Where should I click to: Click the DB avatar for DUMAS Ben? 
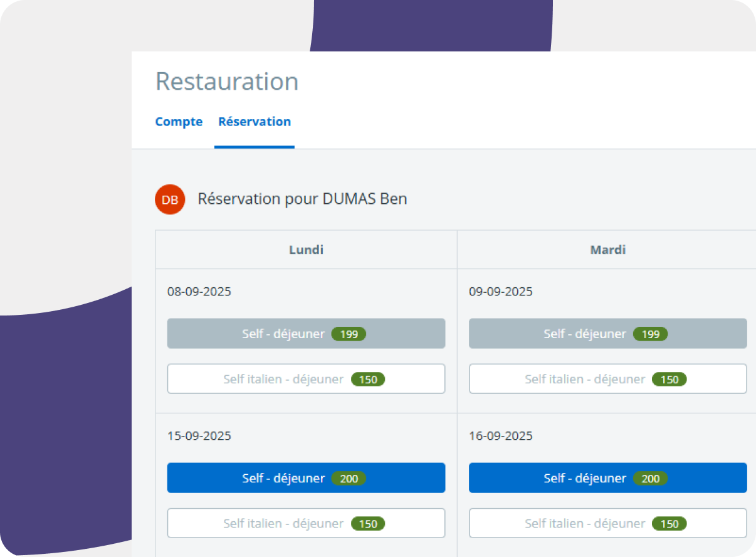pos(170,199)
